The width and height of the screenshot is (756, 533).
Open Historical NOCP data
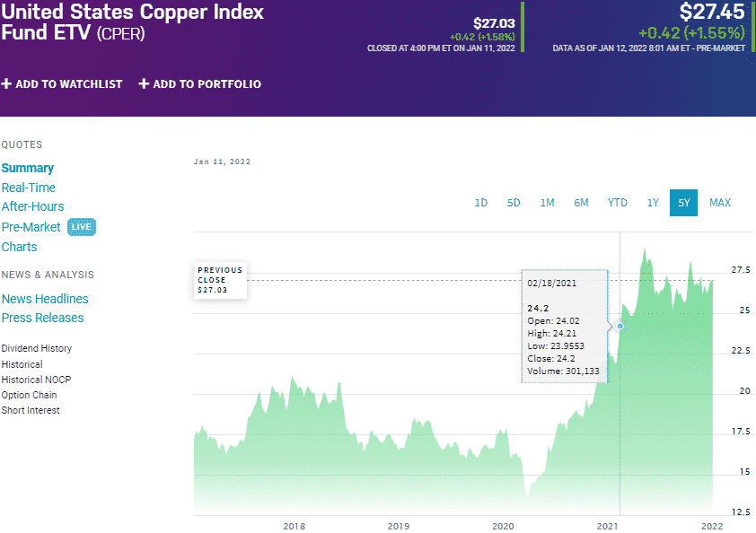pos(36,379)
